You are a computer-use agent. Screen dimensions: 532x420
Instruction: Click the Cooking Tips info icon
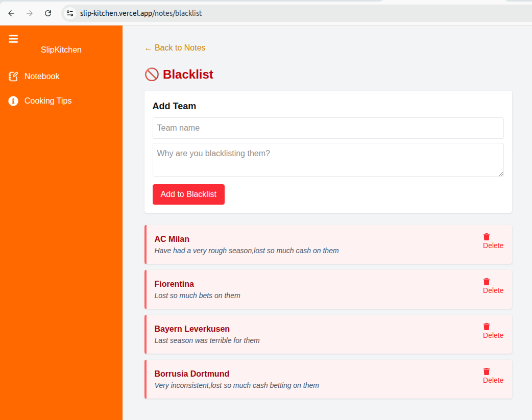pyautogui.click(x=13, y=101)
